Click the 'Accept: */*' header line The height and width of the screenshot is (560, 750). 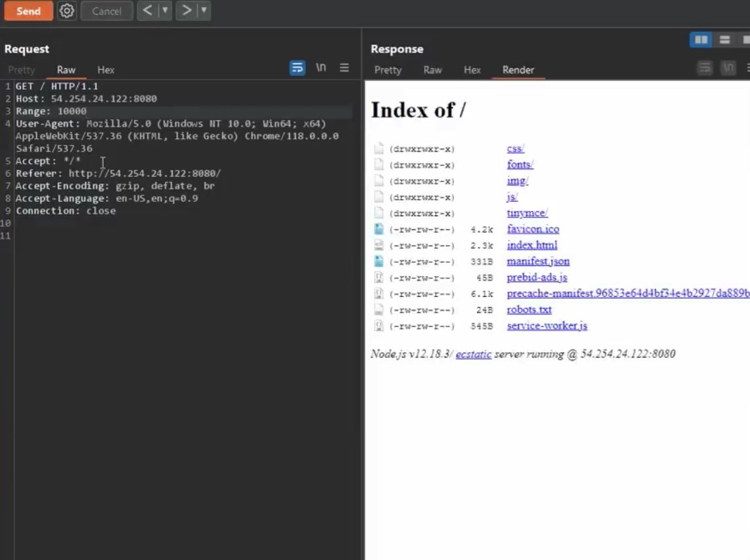pyautogui.click(x=48, y=160)
